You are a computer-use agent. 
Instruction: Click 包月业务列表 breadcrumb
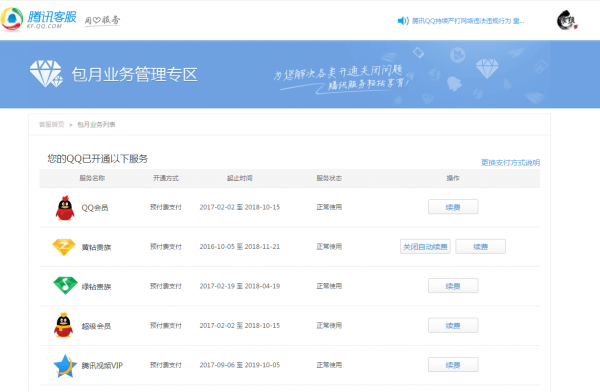click(96, 124)
